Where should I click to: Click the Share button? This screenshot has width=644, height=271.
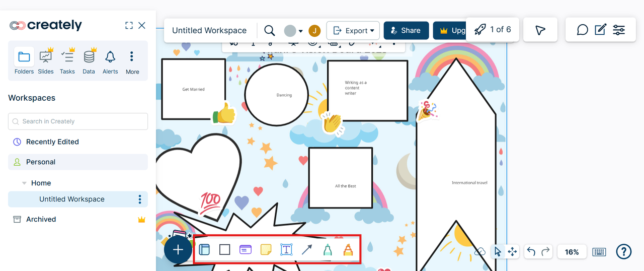click(x=406, y=31)
